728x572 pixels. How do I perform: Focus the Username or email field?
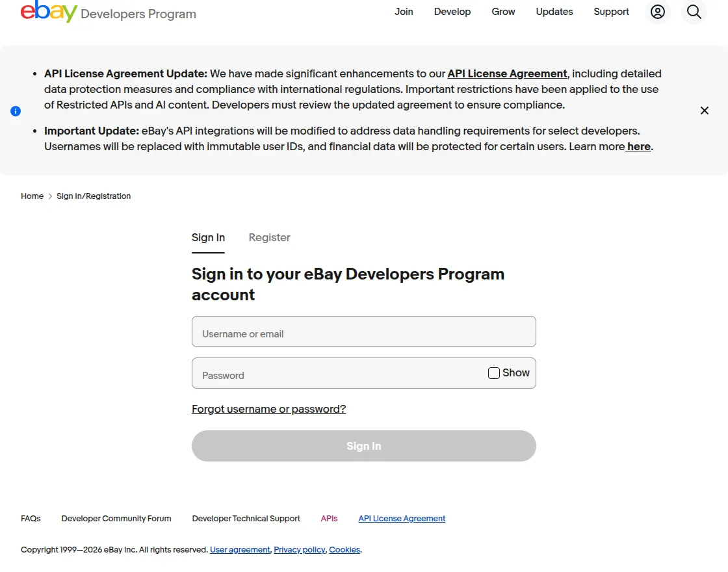tap(363, 331)
